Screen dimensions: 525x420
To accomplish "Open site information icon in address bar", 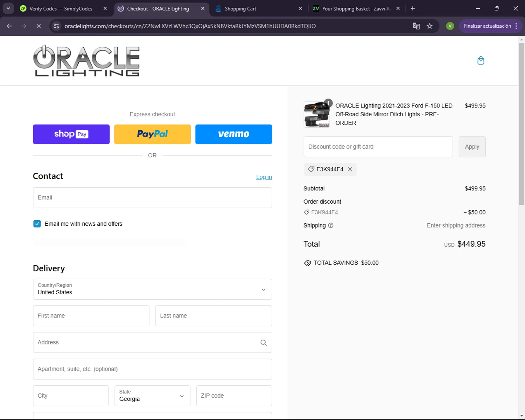I will [56, 26].
